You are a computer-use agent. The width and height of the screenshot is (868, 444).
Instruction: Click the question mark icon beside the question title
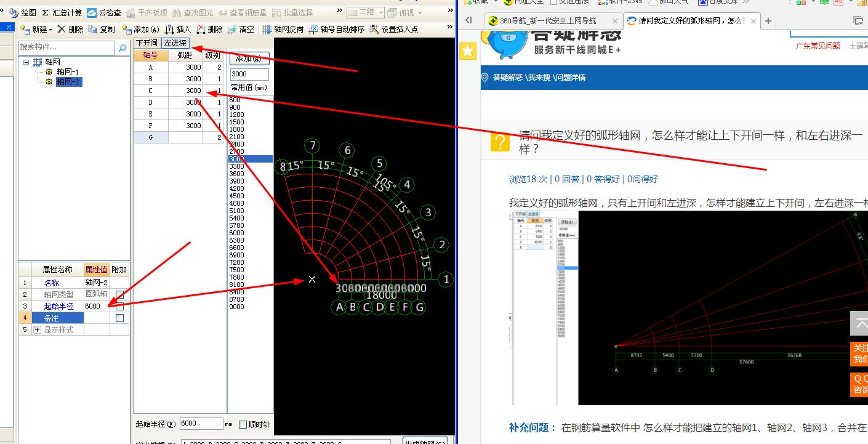tap(500, 142)
